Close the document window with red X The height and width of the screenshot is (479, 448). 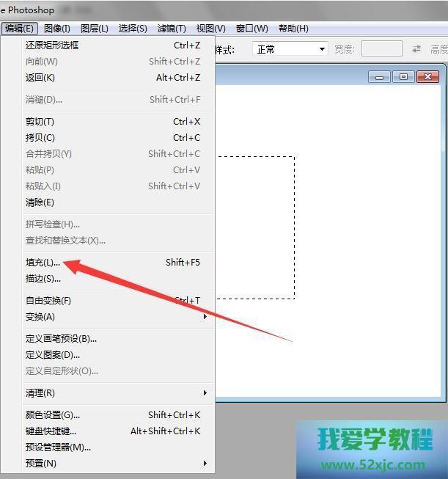click(x=427, y=77)
